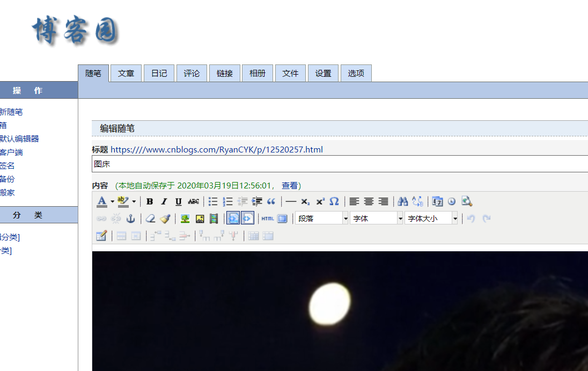Toggle italic formatting
The width and height of the screenshot is (588, 371).
coord(164,201)
